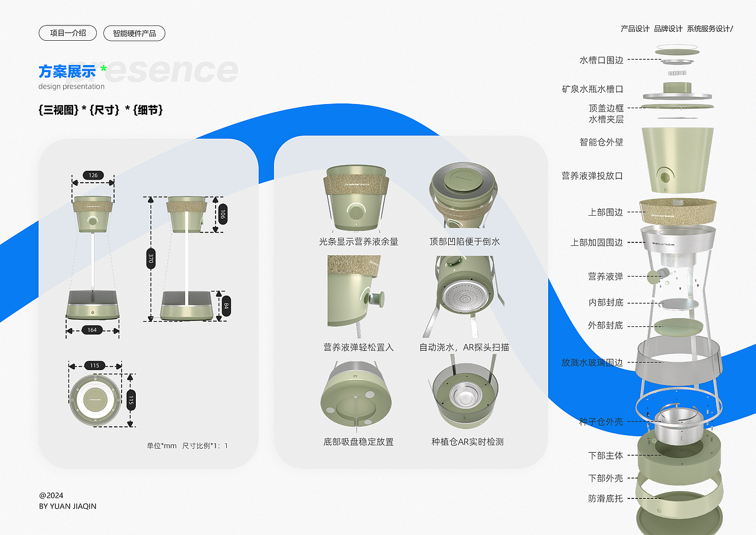
Task: Click the 84 dimension badge
Action: tap(226, 306)
